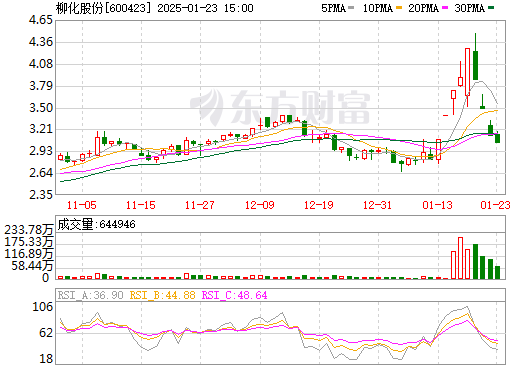Click the tallest green volume bar
520x365 pixels.
[475, 261]
